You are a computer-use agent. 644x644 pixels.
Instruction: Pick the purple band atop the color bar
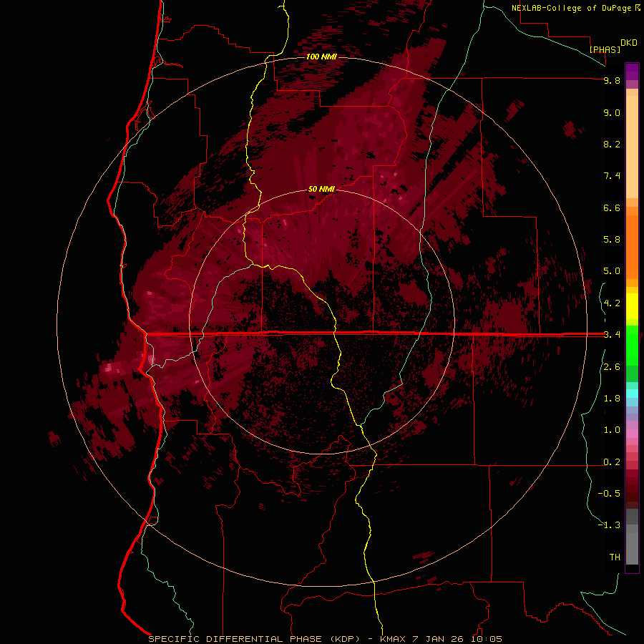(x=632, y=72)
